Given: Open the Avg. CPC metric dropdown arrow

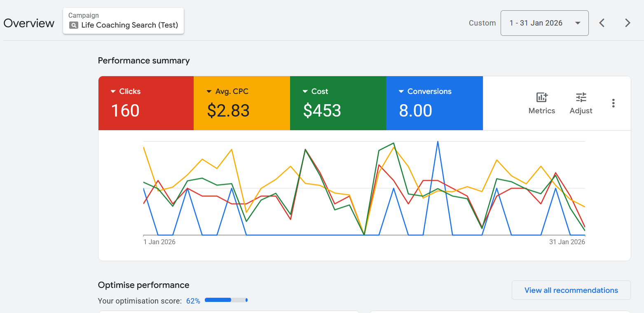Looking at the screenshot, I should click(x=209, y=91).
